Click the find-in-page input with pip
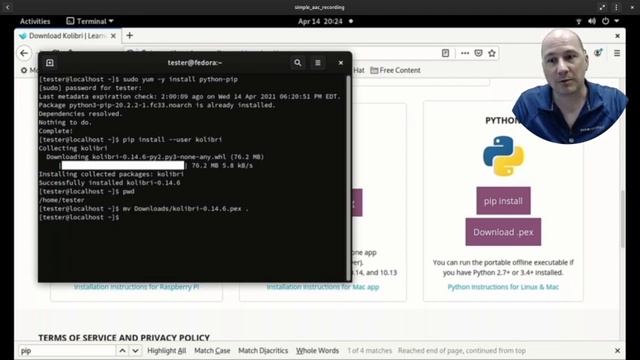Viewport: 640px width, 360px height. pos(67,351)
